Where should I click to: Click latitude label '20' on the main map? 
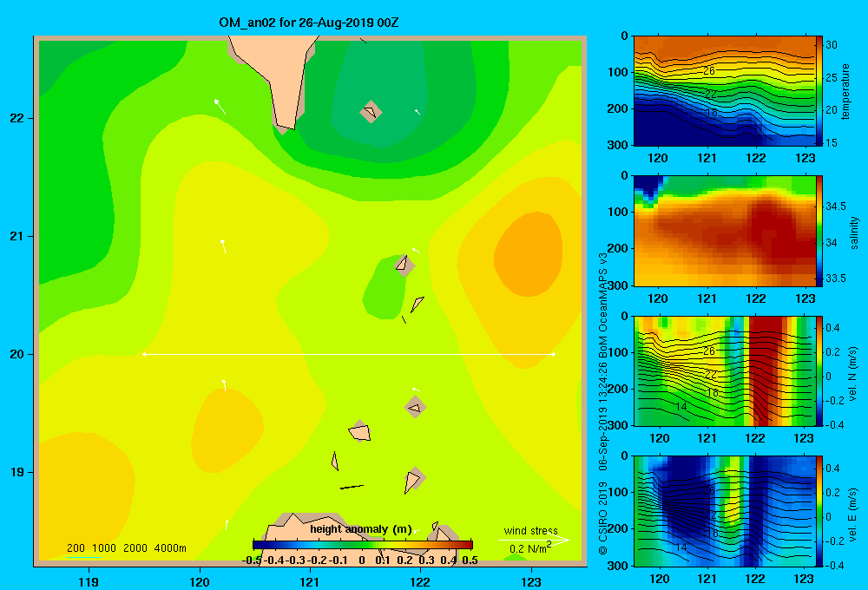[x=16, y=354]
